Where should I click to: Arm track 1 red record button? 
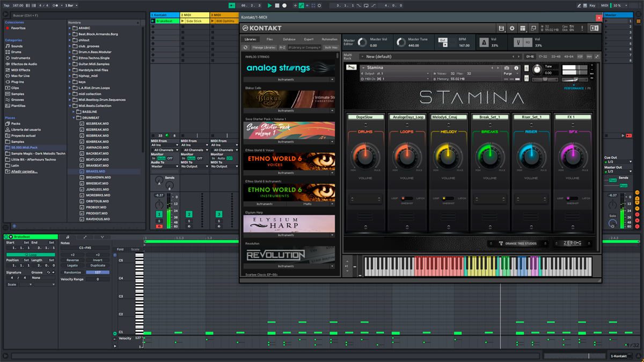pos(159,226)
